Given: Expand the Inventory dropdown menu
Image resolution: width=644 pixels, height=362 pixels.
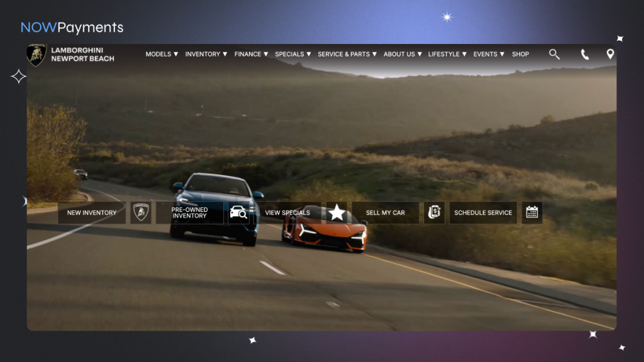Looking at the screenshot, I should (206, 54).
